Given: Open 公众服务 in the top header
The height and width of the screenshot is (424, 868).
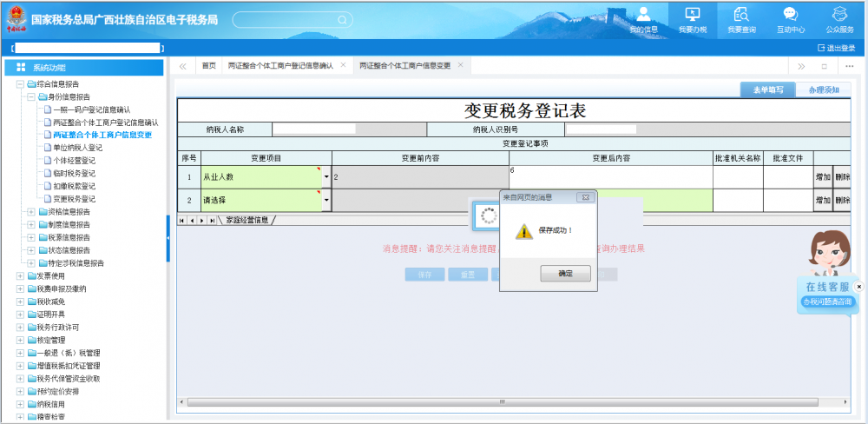Looking at the screenshot, I should tap(839, 19).
